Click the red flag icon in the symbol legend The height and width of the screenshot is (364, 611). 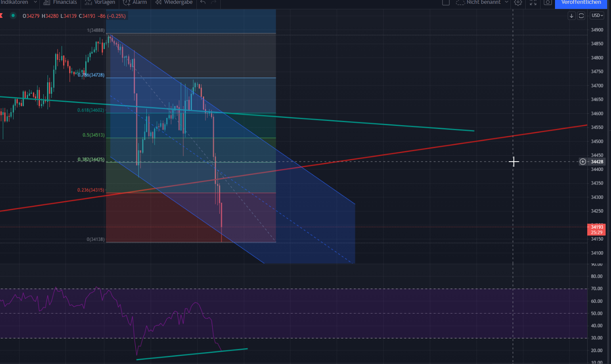pyautogui.click(x=1, y=15)
